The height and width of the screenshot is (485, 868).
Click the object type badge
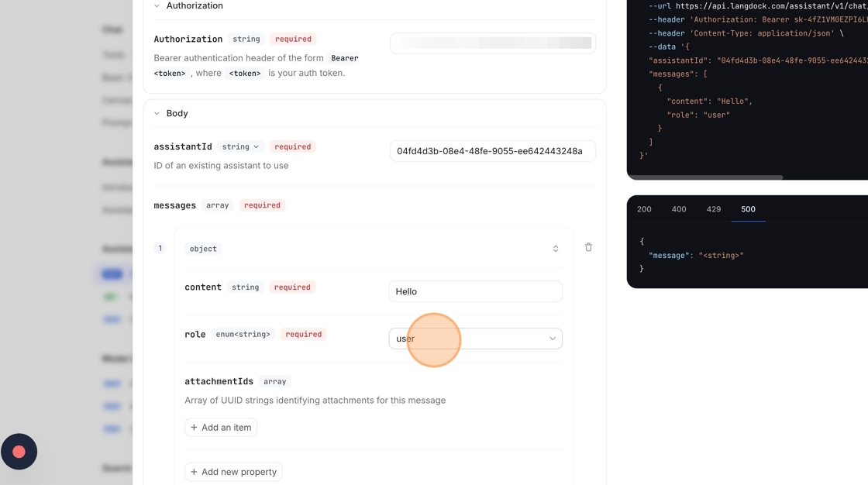tap(203, 249)
